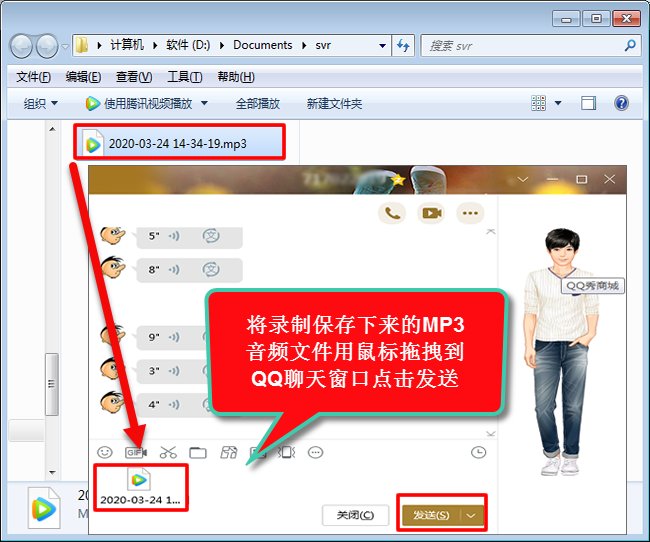Image resolution: width=650 pixels, height=542 pixels.
Task: Play the 9" voice message
Action: point(174,337)
